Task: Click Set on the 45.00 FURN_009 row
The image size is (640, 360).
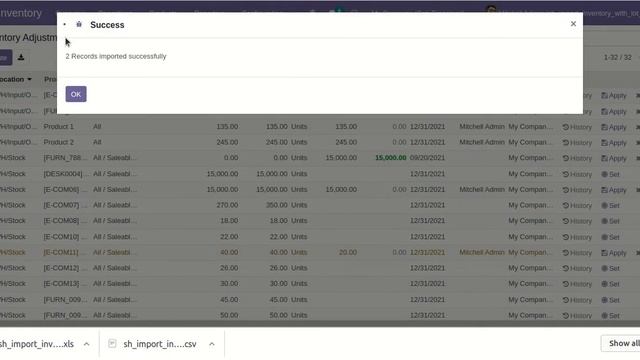Action: coord(611,300)
